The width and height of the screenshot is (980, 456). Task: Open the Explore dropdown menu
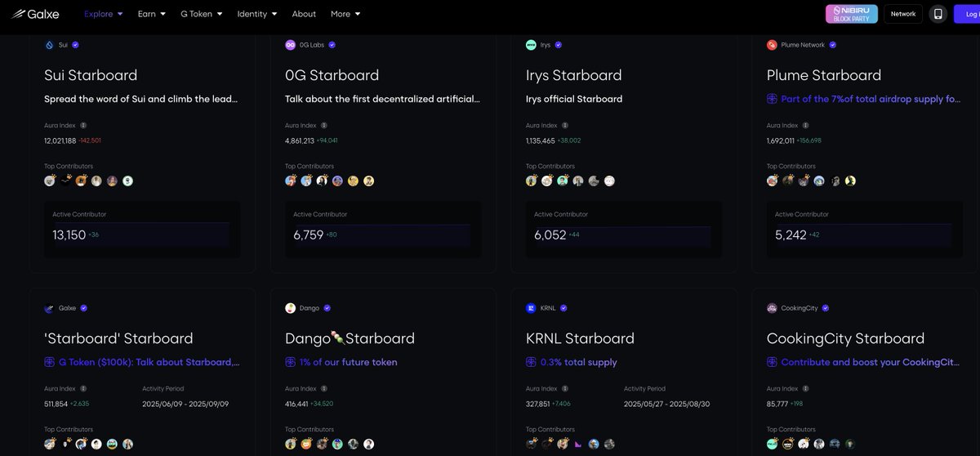pos(104,14)
